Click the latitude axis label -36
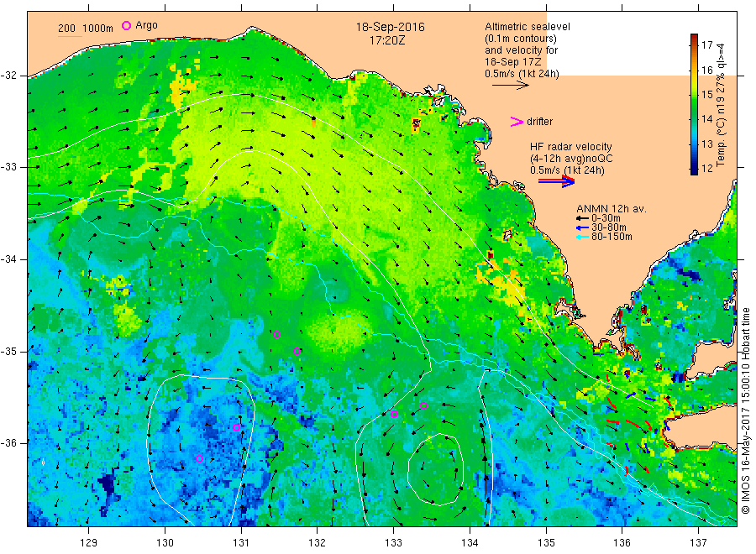756x554 pixels. coord(9,443)
